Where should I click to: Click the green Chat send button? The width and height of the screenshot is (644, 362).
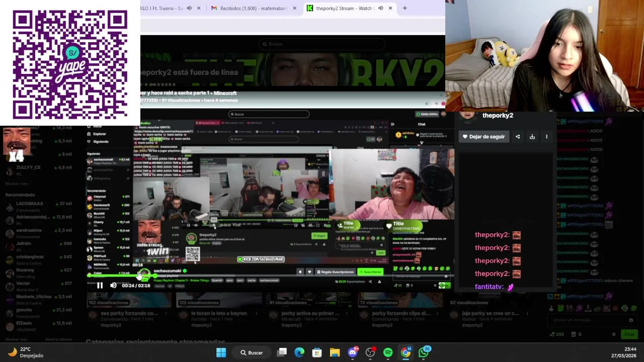coord(629,334)
